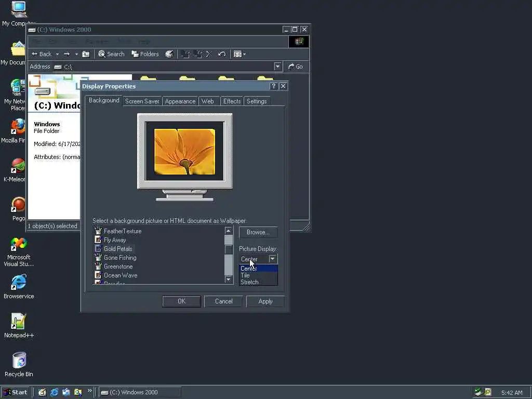This screenshot has width=532, height=399.
Task: Open the Recycle Bin
Action: 19,364
